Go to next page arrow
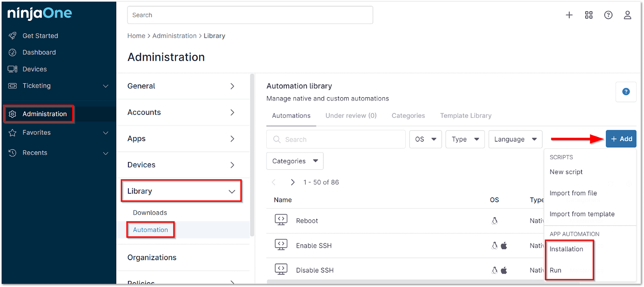 pos(292,182)
